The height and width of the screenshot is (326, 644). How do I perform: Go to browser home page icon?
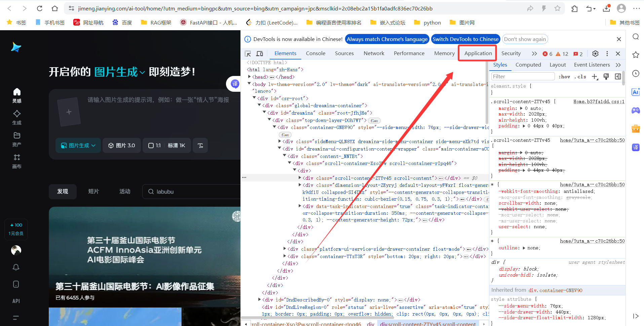(x=55, y=8)
